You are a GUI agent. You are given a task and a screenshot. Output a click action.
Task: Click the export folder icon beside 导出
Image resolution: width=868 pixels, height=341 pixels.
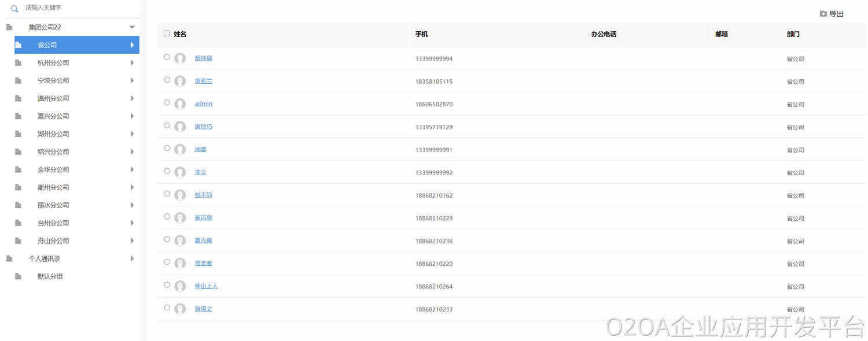pyautogui.click(x=823, y=14)
